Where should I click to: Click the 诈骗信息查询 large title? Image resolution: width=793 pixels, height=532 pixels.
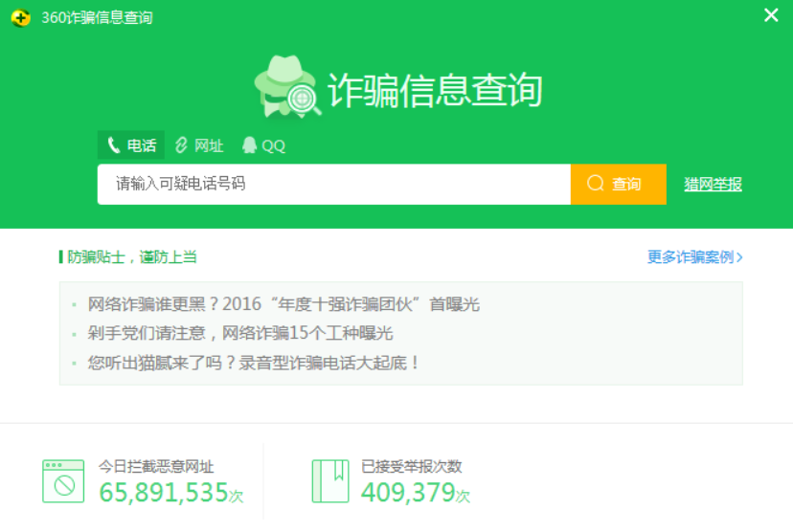[x=435, y=90]
